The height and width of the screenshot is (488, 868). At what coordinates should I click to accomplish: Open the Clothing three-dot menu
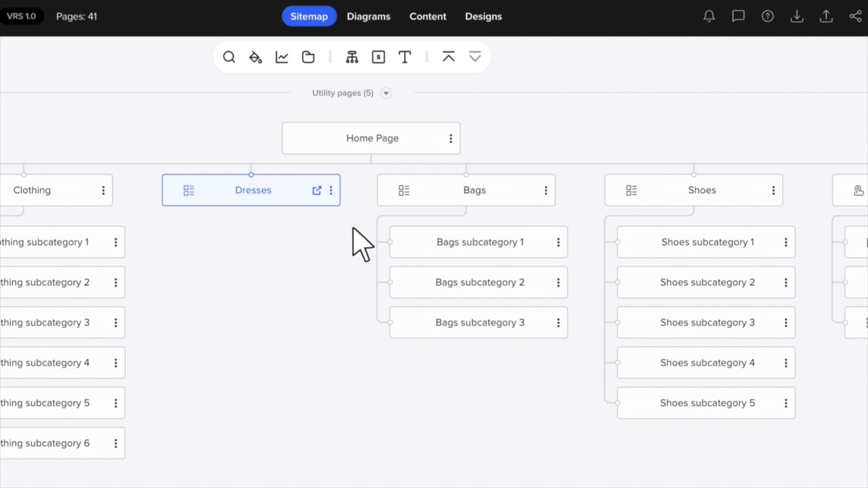(x=103, y=190)
